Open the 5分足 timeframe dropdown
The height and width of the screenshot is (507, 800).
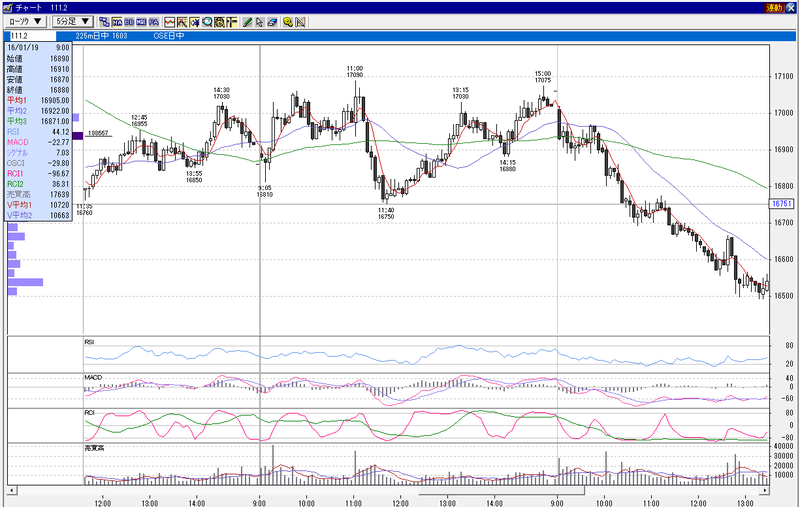(73, 21)
